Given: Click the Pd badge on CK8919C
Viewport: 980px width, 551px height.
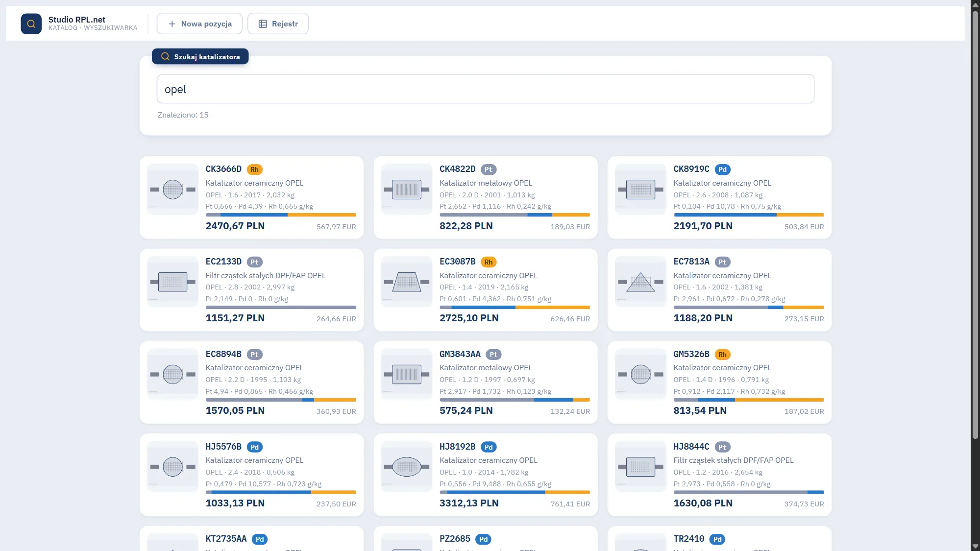Looking at the screenshot, I should (x=723, y=169).
